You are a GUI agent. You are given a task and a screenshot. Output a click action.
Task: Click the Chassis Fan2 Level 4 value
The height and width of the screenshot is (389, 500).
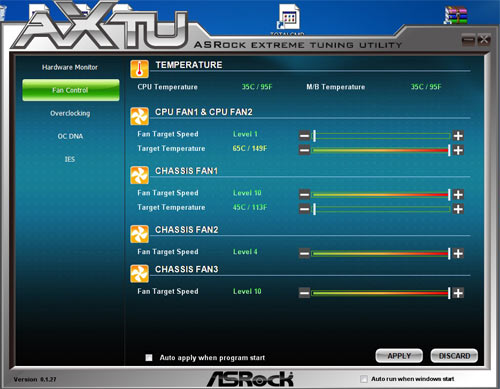(245, 252)
